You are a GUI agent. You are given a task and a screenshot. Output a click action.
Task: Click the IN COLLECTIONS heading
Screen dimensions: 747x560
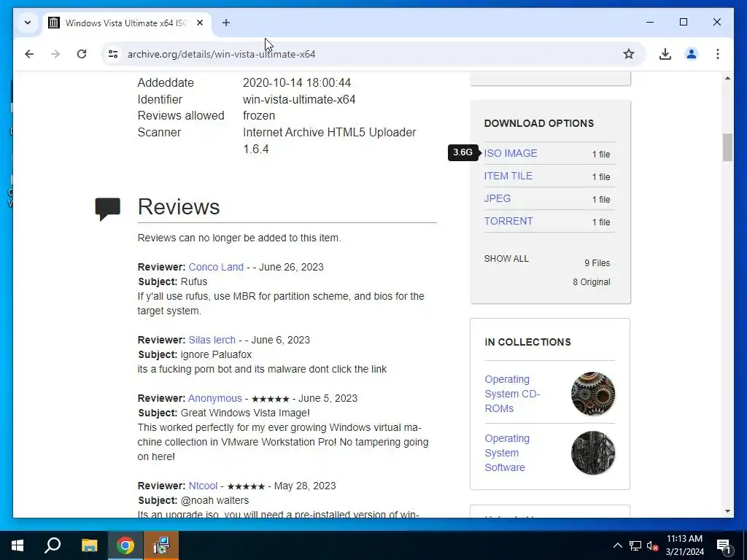527,342
